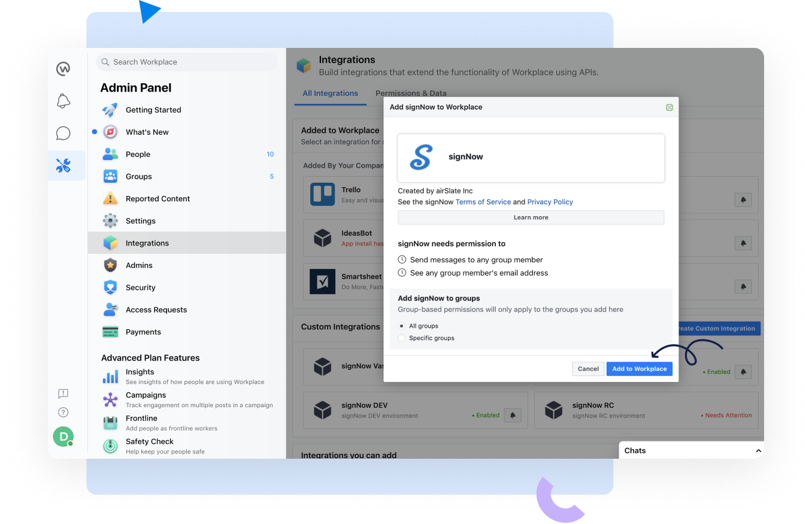Click the green user profile avatar

pyautogui.click(x=63, y=437)
